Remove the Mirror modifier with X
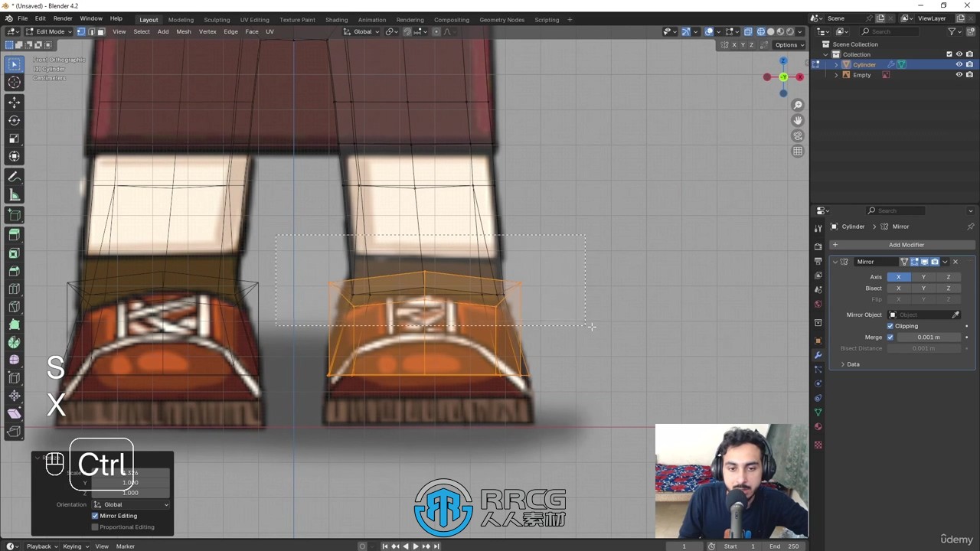980x551 pixels. coord(955,262)
